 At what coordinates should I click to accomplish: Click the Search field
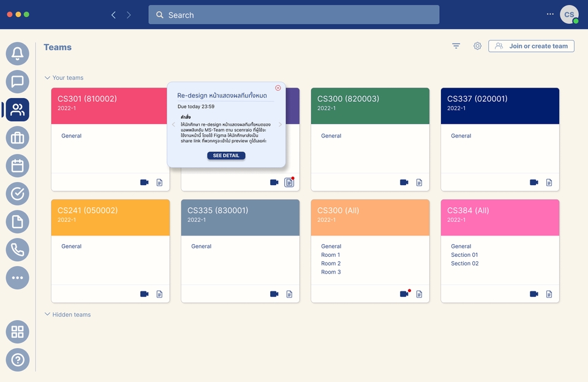[293, 15]
